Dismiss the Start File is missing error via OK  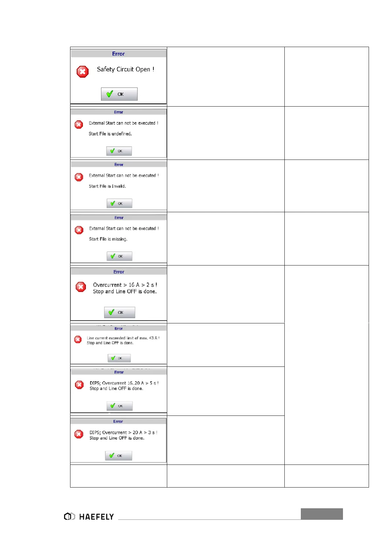pyautogui.click(x=119, y=256)
